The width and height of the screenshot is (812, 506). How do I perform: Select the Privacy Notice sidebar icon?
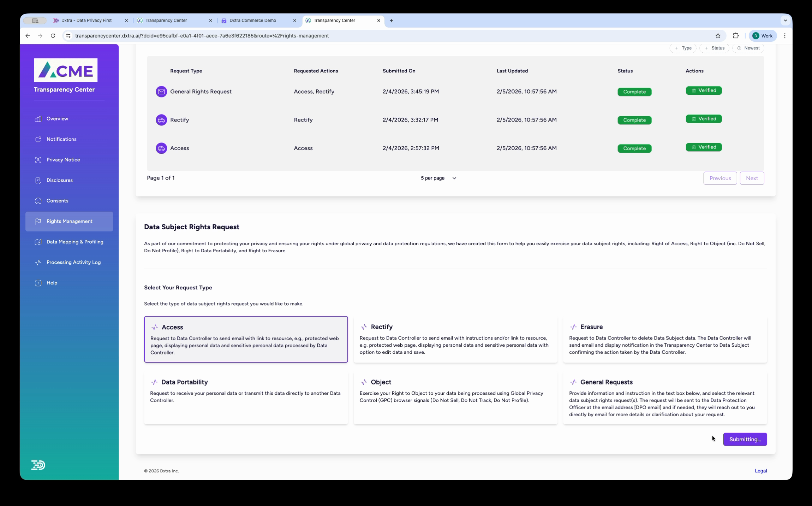(x=38, y=159)
